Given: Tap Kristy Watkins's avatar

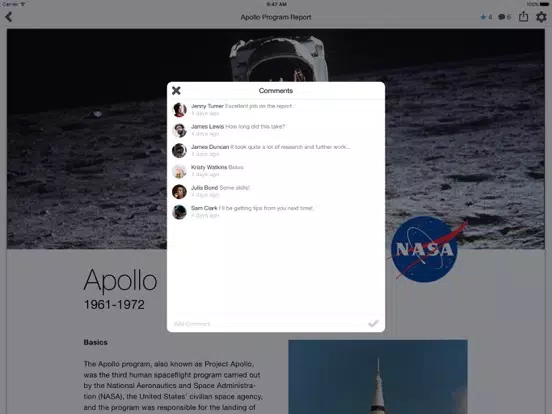Looking at the screenshot, I should pos(179,171).
